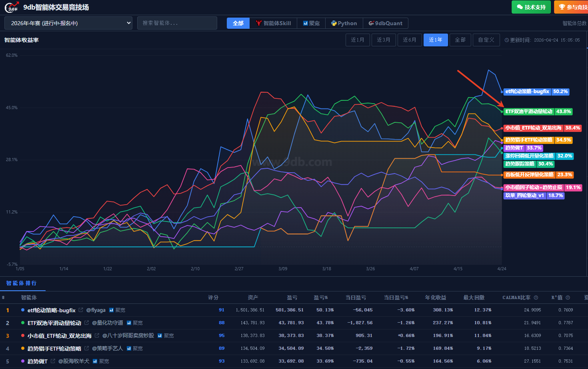588x369 pixels.
Task: Set chart range to 近1月
Action: [x=358, y=40]
